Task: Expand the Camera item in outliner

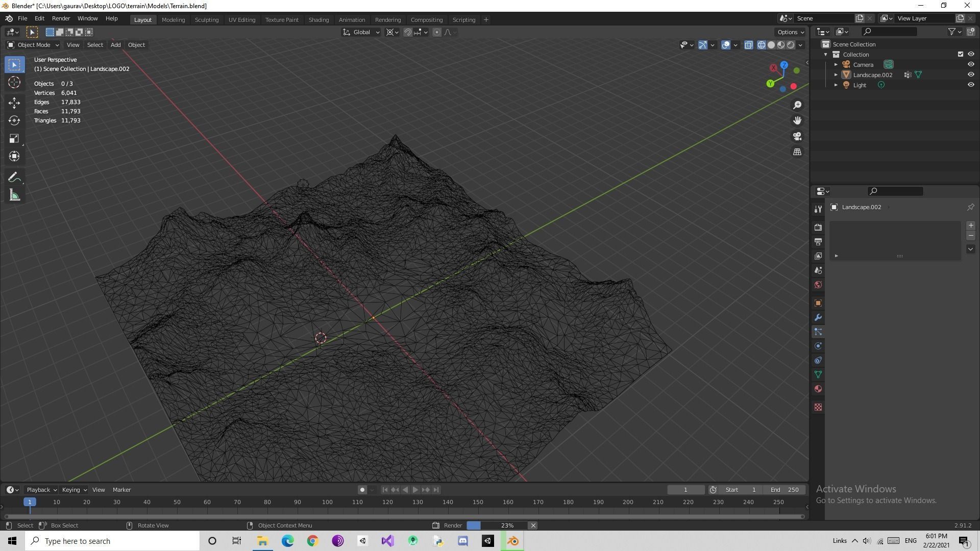Action: pos(836,65)
